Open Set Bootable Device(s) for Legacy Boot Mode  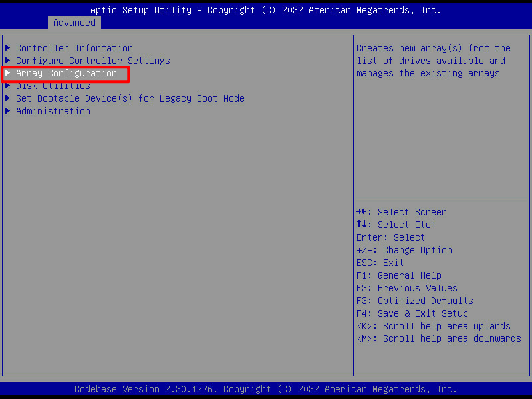[x=130, y=98]
